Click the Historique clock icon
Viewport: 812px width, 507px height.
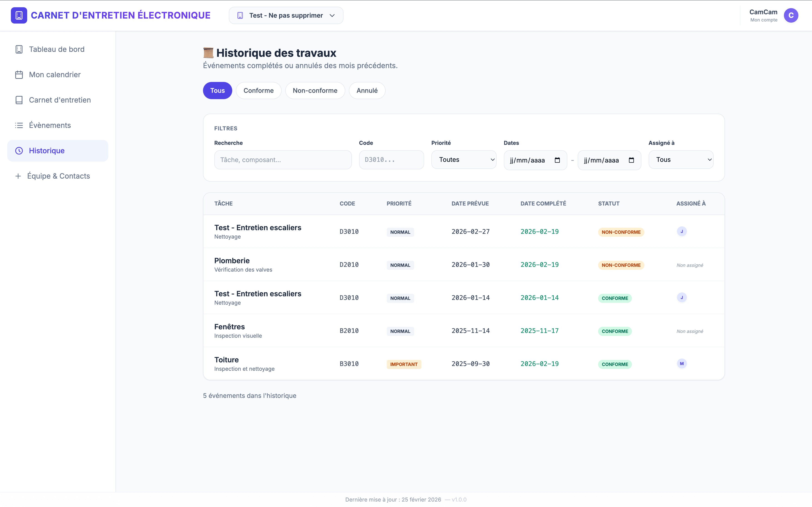[19, 151]
